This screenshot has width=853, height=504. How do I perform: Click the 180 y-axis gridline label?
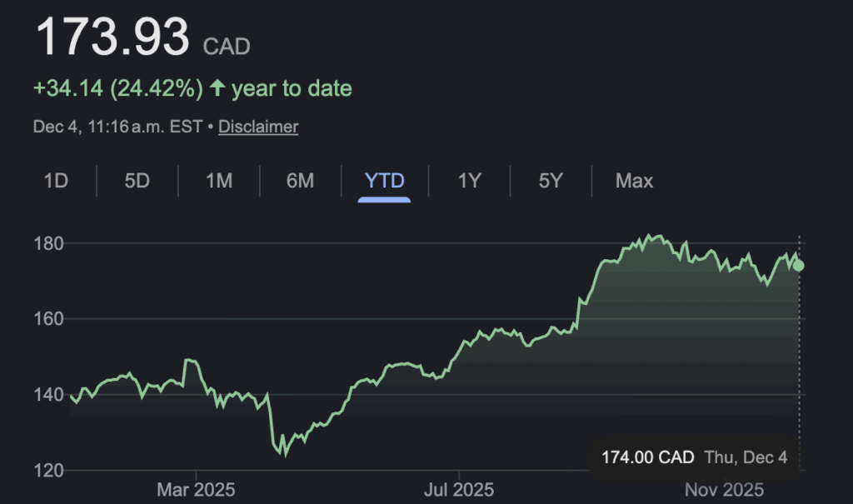click(x=49, y=243)
